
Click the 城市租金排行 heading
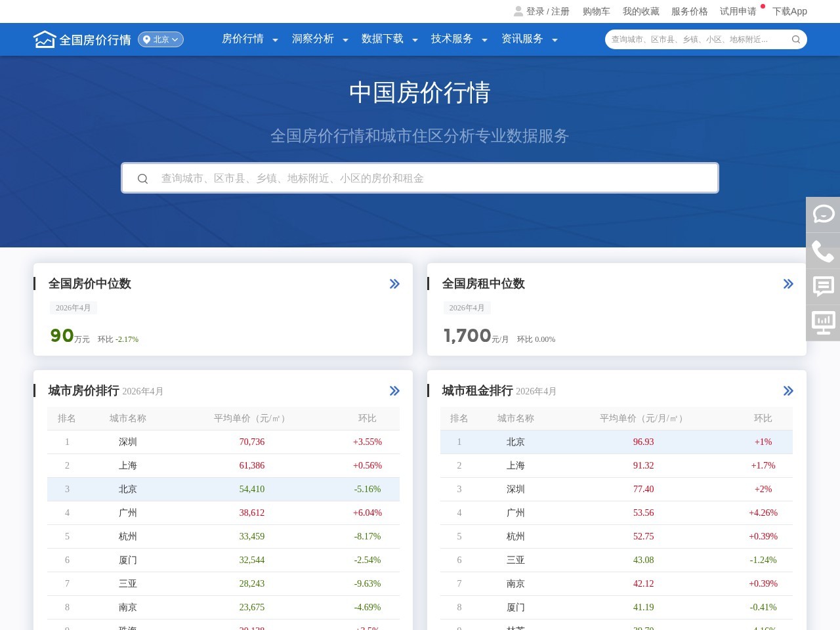click(x=478, y=390)
